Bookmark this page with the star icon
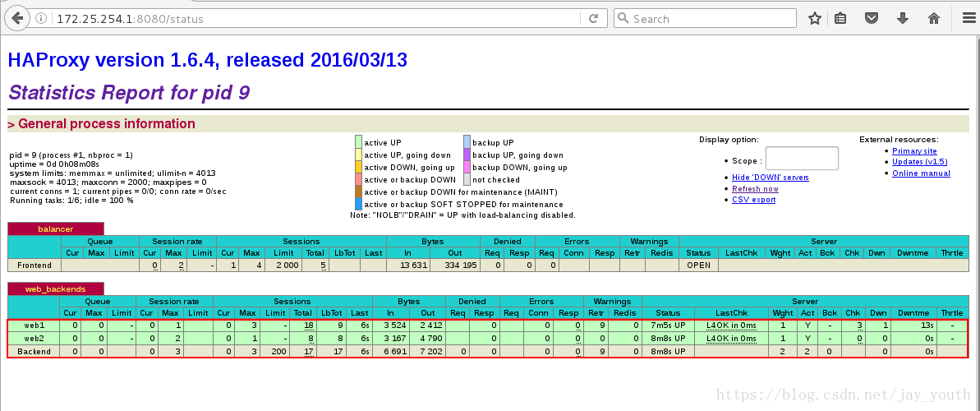 pos(814,19)
